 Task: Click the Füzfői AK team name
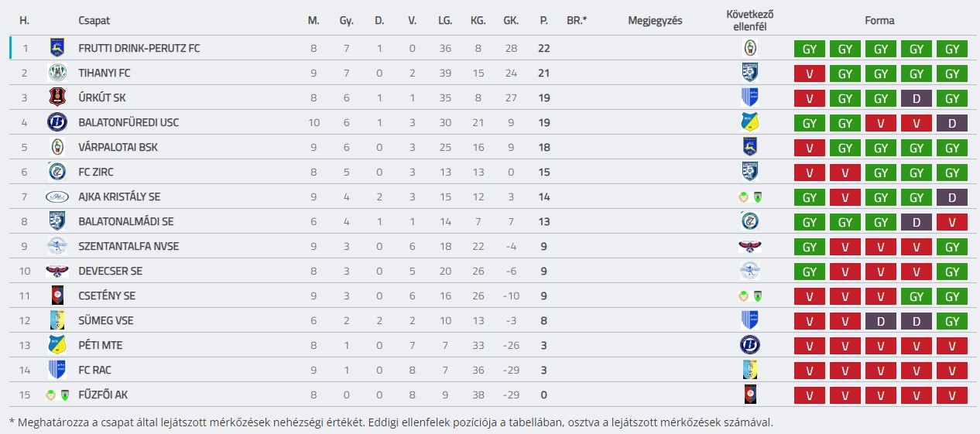103,395
